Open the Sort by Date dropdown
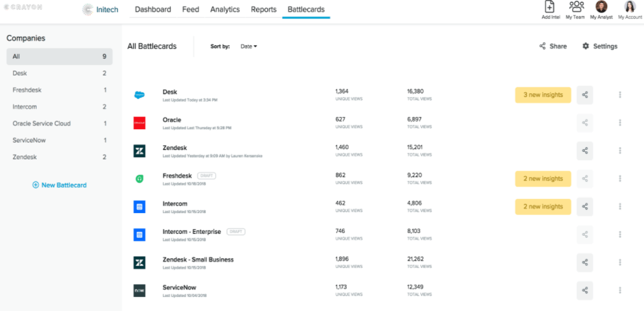Viewport: 644px width, 311px height. [248, 46]
